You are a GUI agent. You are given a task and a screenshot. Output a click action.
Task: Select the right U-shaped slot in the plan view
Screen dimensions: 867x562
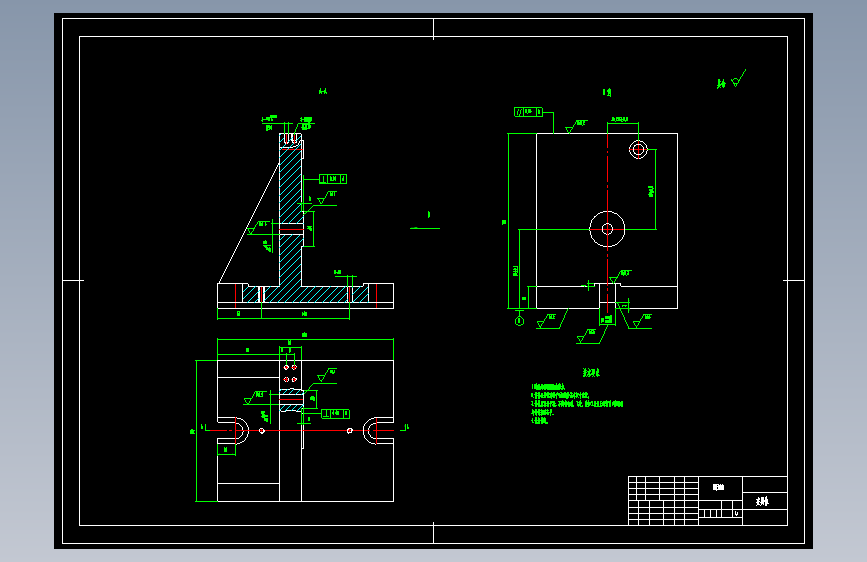[x=378, y=430]
